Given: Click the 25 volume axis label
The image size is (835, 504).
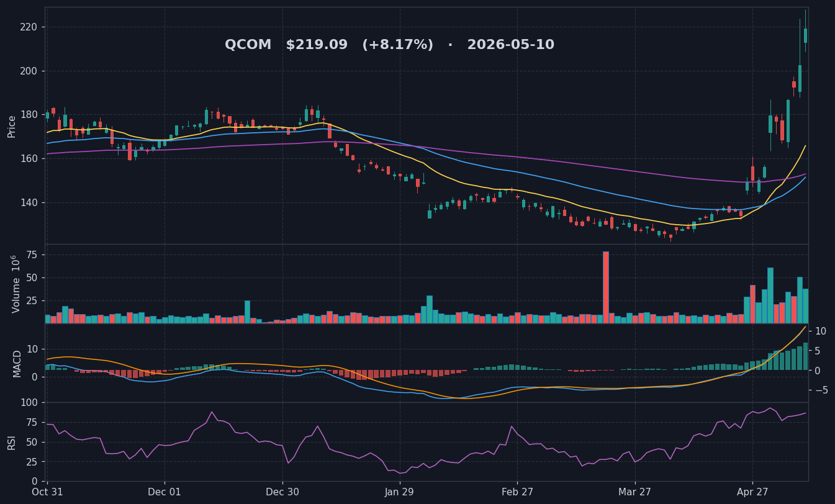Looking at the screenshot, I should (x=32, y=300).
